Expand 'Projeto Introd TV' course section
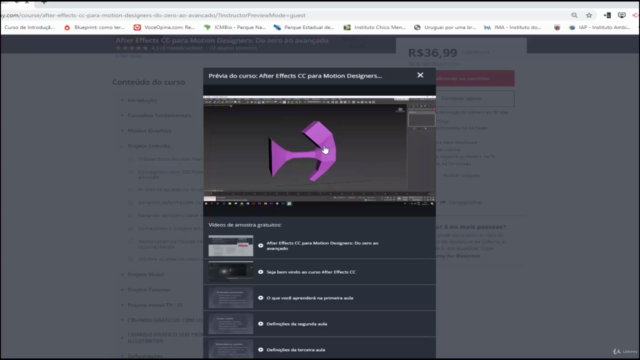This screenshot has width=640, height=360. [x=155, y=305]
